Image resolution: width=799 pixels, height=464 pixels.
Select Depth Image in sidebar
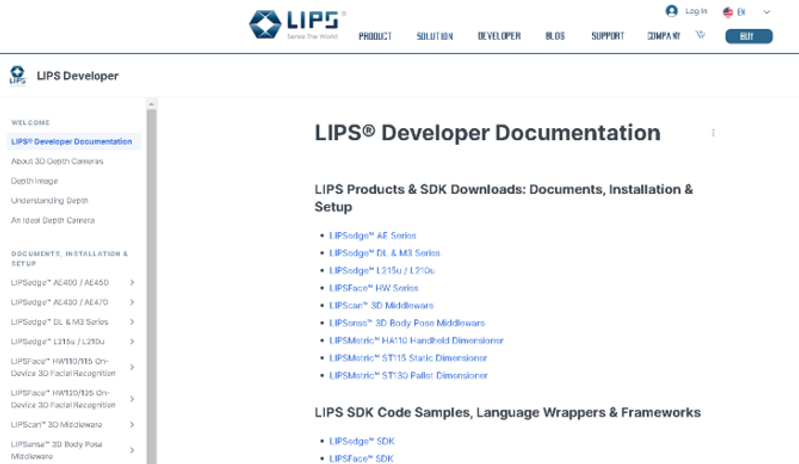click(35, 181)
